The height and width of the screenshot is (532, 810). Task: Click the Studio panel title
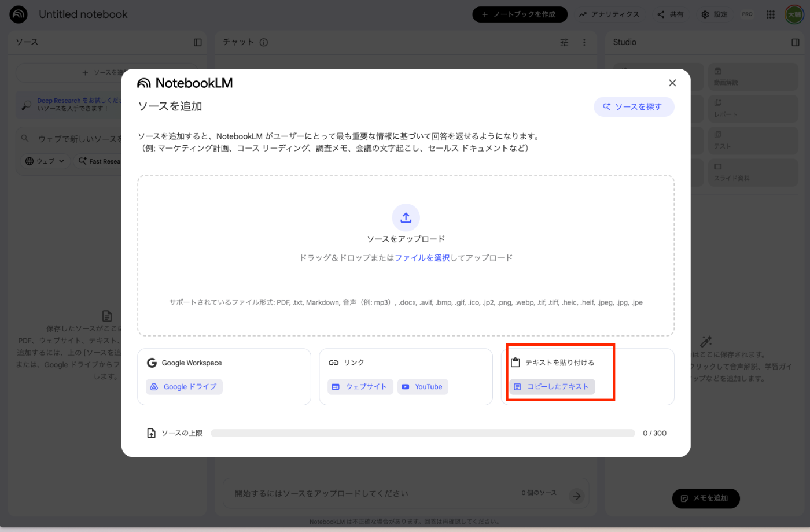click(x=624, y=42)
